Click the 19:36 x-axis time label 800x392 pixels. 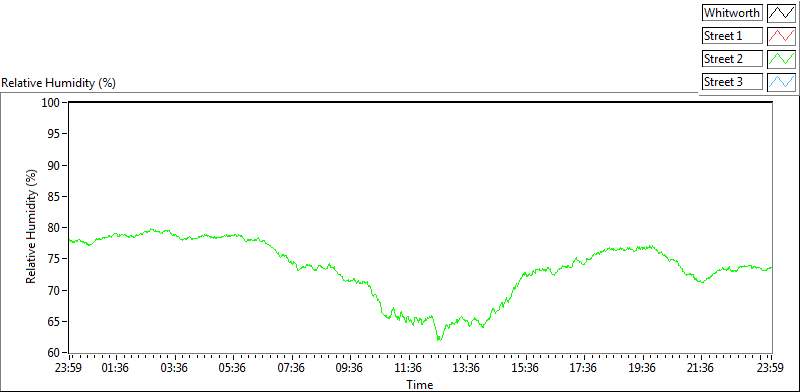[x=642, y=368]
